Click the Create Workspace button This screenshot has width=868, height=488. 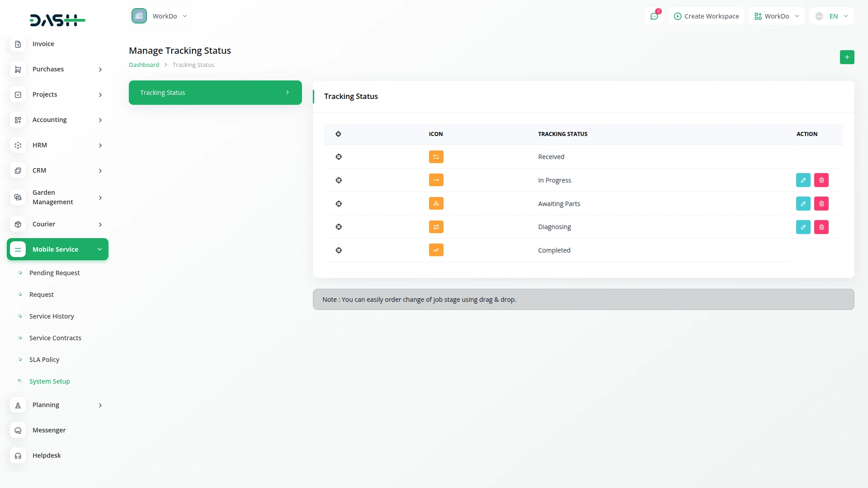[706, 16]
